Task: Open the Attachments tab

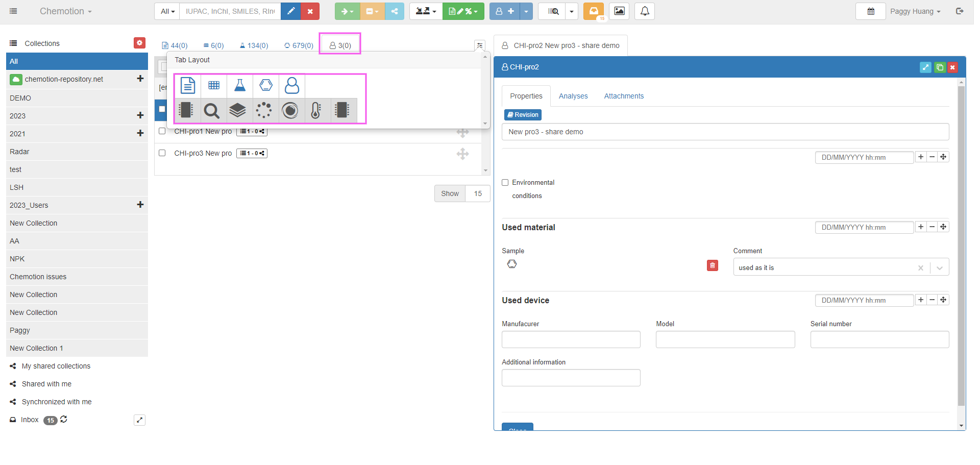Action: click(623, 96)
